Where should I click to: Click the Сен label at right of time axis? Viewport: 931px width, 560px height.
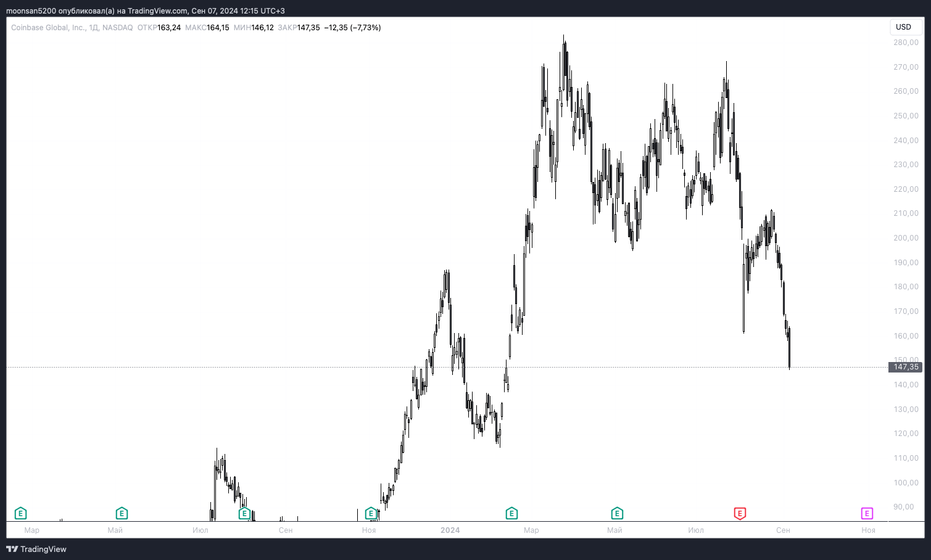point(783,530)
